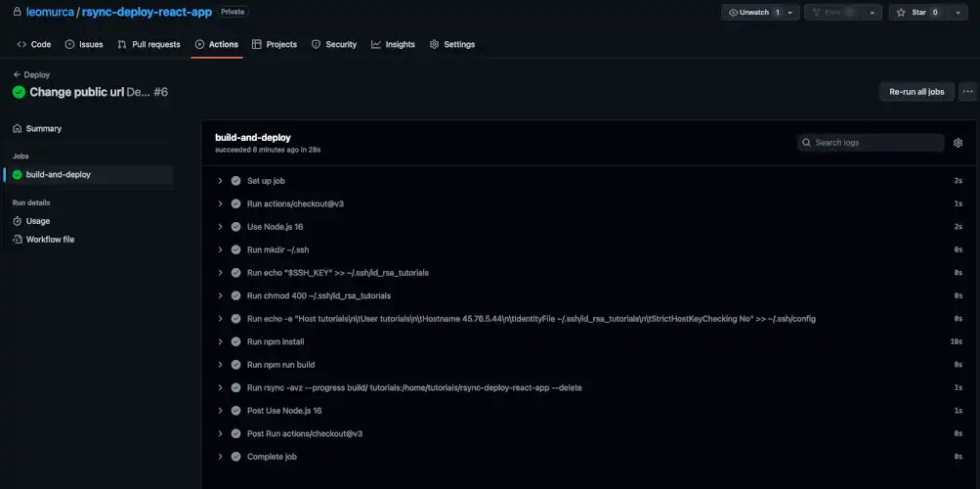Click the success check beside Complete job

235,457
